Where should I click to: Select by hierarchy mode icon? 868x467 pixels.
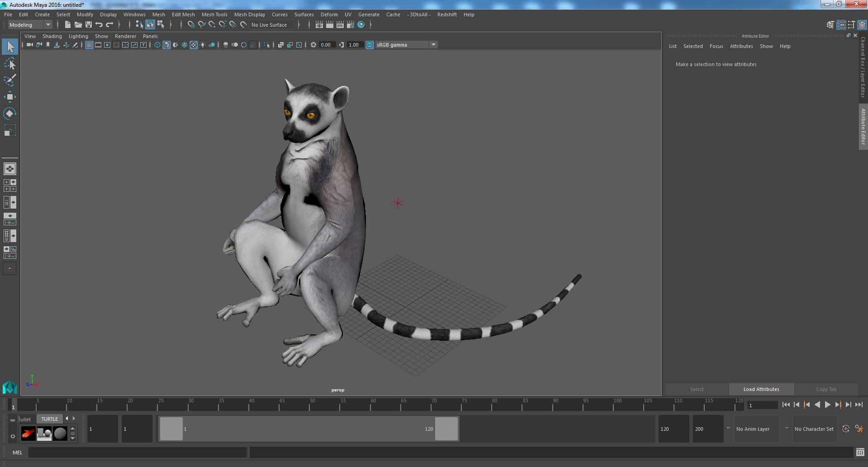139,25
